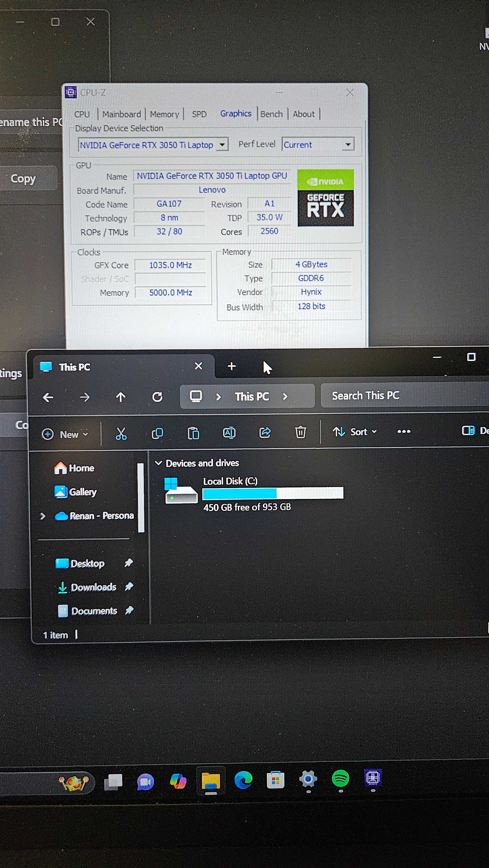The image size is (489, 868).
Task: Add a new Explorer tab with plus
Action: tap(232, 366)
